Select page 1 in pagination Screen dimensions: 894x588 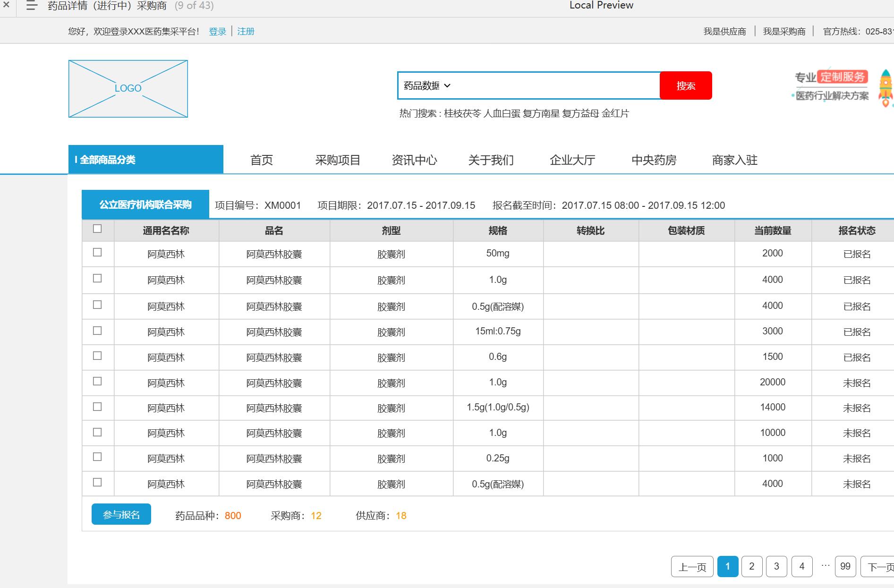(x=728, y=566)
